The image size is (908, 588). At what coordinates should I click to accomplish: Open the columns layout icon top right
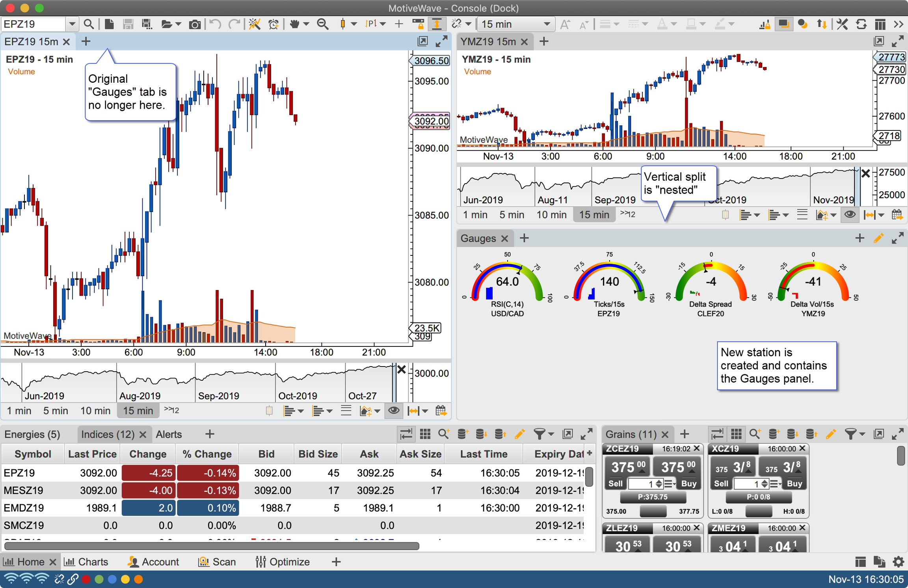click(x=880, y=24)
